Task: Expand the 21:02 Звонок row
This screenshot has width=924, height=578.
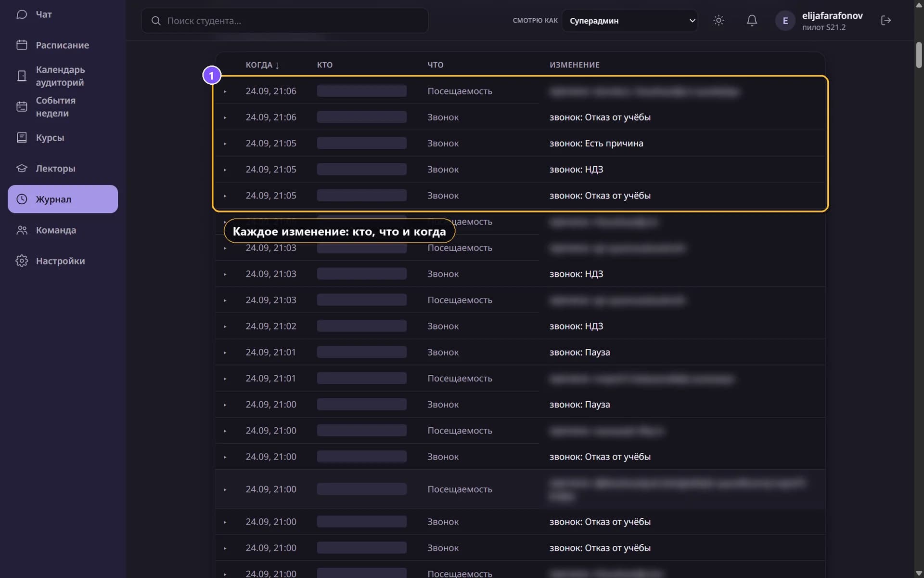Action: tap(225, 327)
